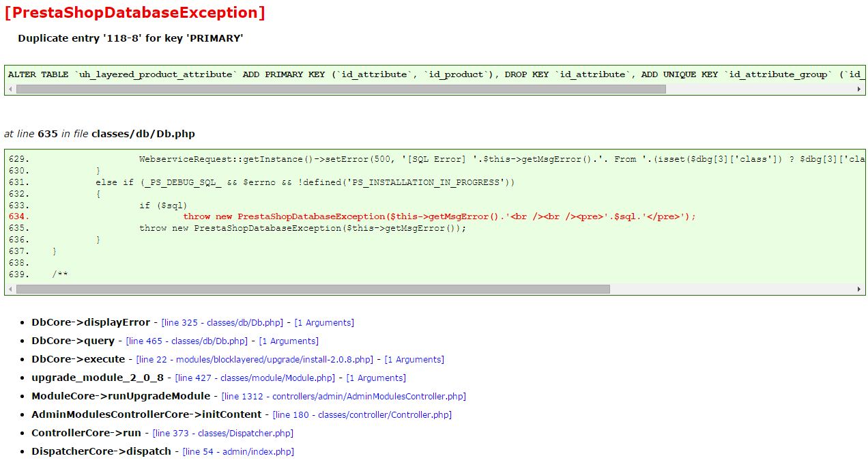
Task: Click 'upgrade_module_2_0_8' stack entry
Action: [98, 378]
